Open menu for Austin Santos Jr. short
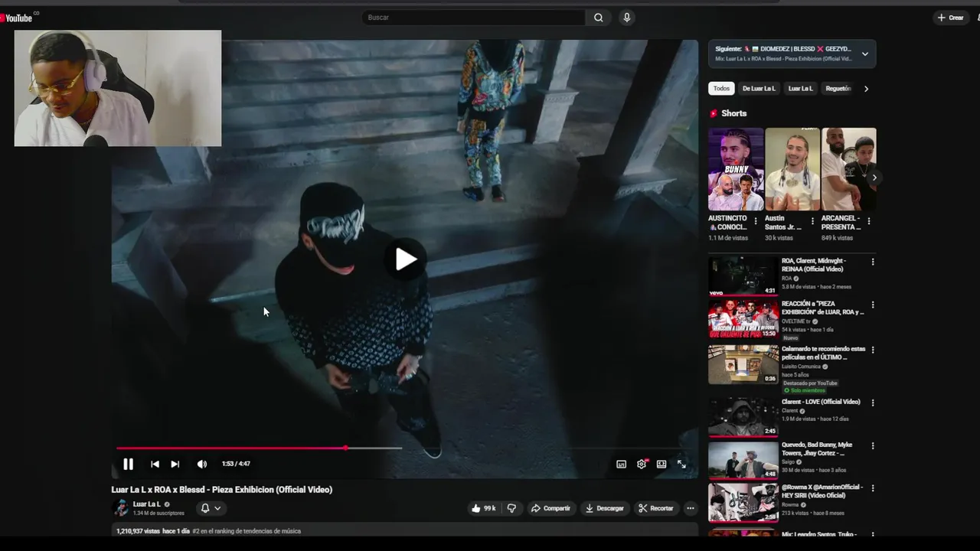Image resolution: width=980 pixels, height=551 pixels. [x=812, y=221]
